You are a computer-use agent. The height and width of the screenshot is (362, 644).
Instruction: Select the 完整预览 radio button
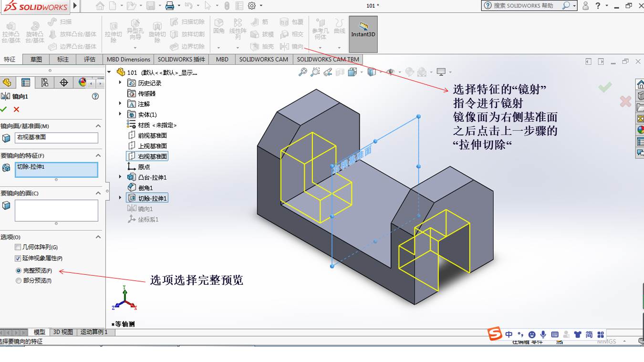tap(19, 270)
